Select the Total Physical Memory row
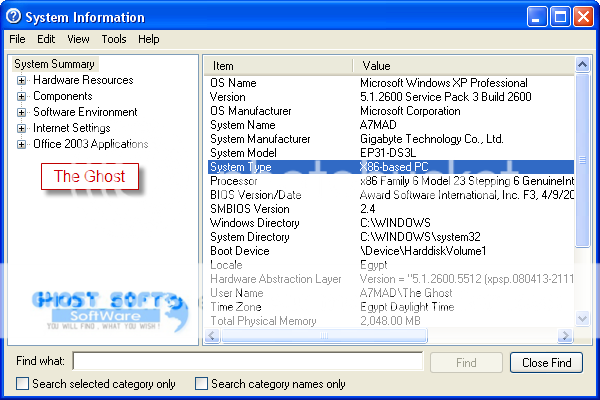 (x=391, y=321)
